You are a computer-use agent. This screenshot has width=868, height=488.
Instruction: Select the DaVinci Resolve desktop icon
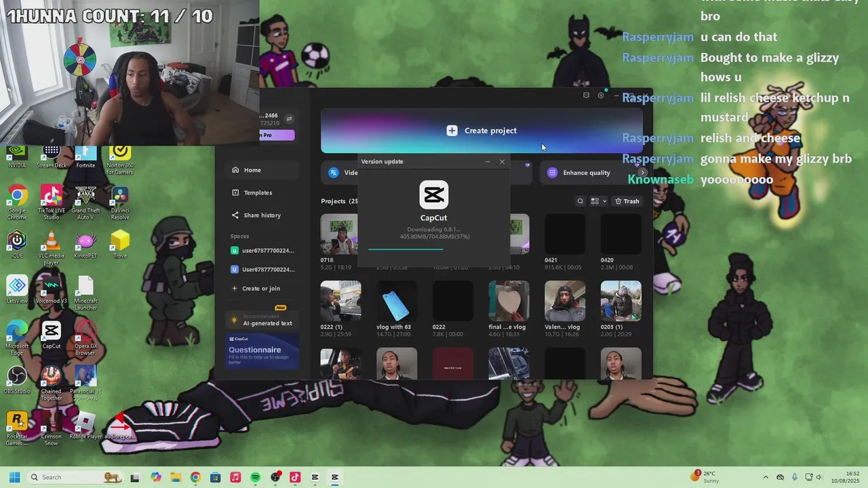(x=120, y=203)
